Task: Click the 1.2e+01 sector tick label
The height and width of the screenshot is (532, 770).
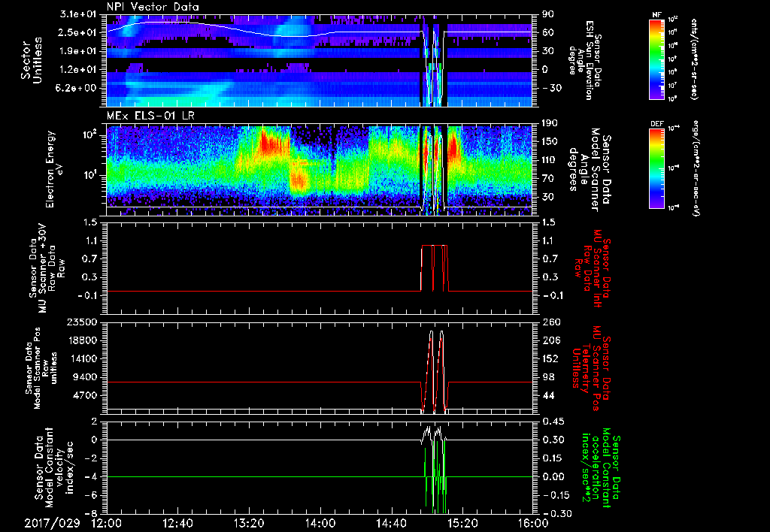Action: pyautogui.click(x=78, y=69)
